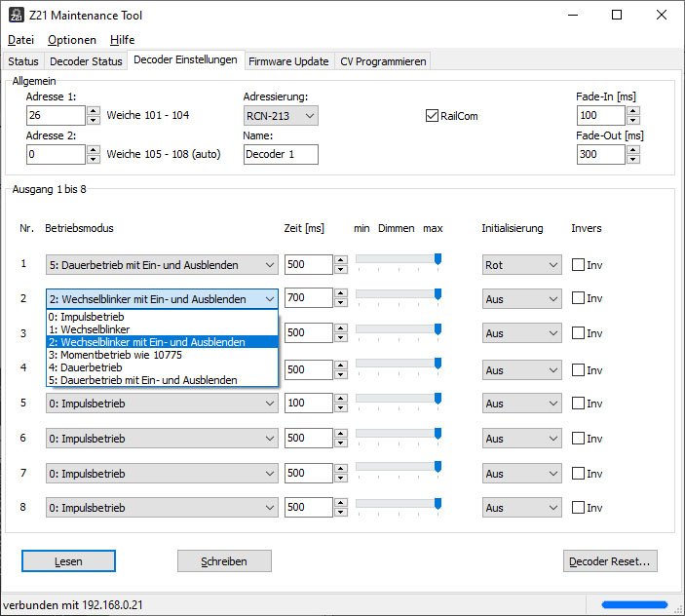Viewport: 685px width, 616px height.
Task: Select the Decoder Einstellungen tab
Action: coord(185,59)
